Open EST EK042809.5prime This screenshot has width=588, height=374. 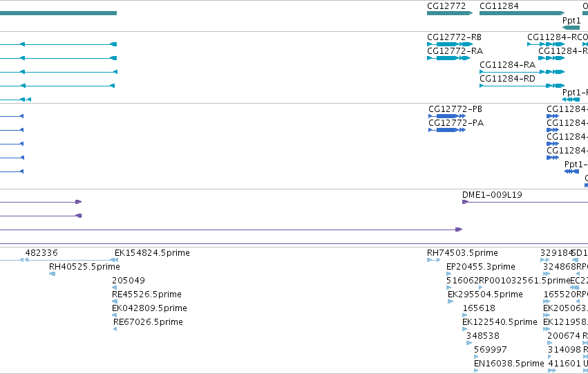tap(149, 308)
